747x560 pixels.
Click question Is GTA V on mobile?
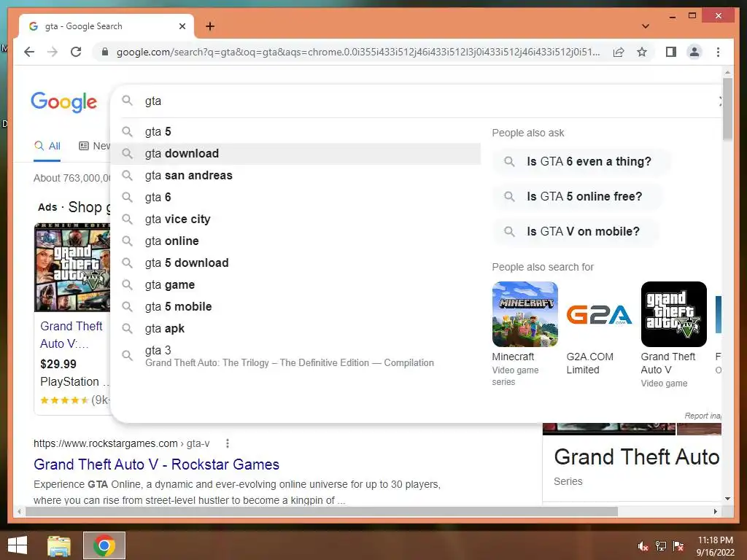click(x=576, y=231)
